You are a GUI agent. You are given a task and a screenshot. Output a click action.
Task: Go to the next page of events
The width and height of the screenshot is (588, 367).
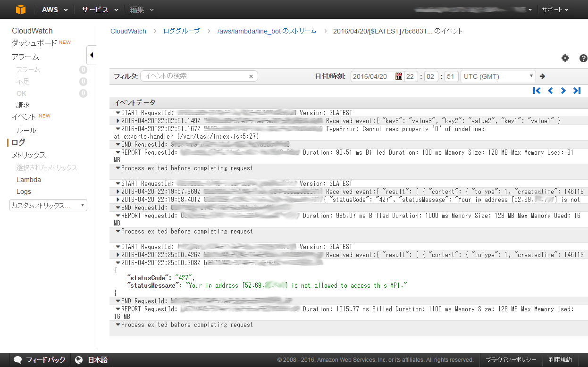563,91
